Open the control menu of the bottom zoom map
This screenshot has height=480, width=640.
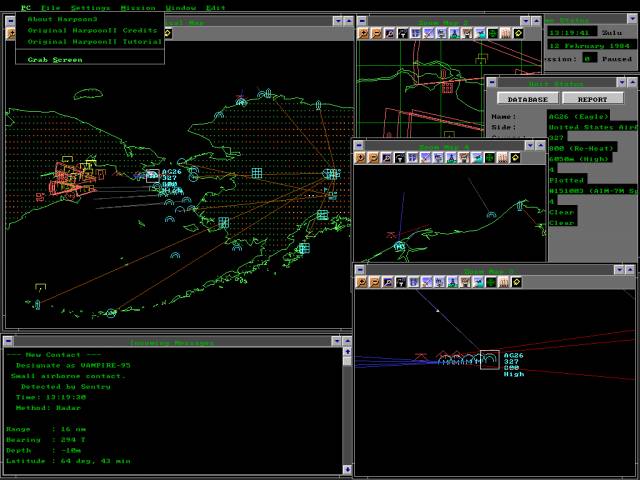(360, 269)
